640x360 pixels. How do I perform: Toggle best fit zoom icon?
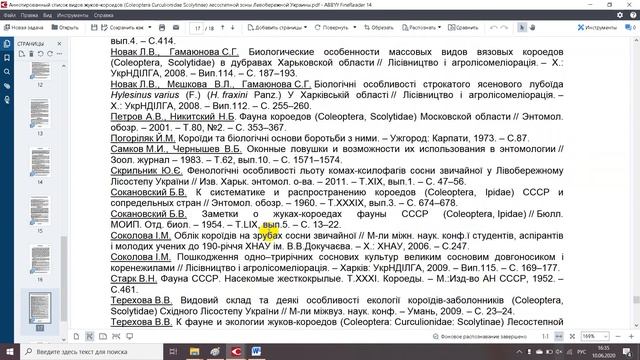click(x=572, y=336)
